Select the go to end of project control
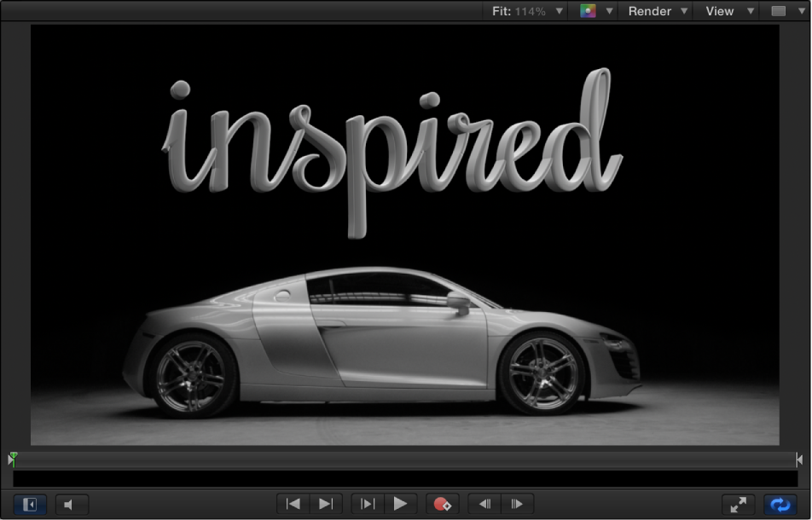This screenshot has width=812, height=520. pos(325,504)
